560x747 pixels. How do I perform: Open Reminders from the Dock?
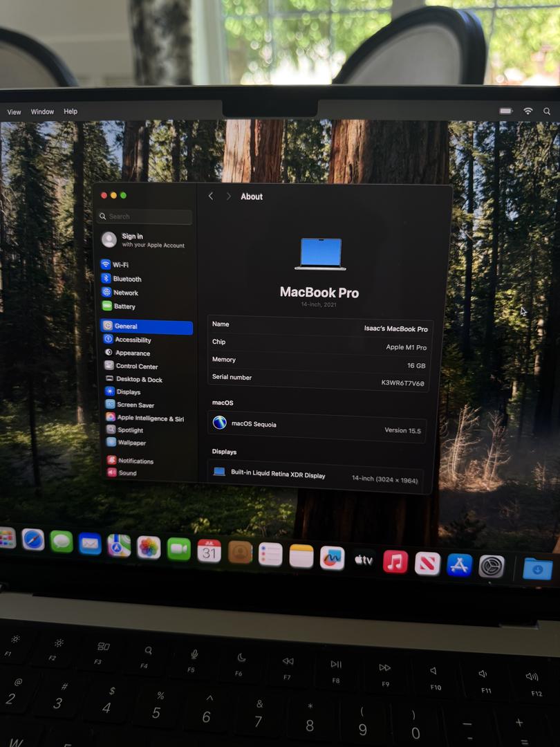point(270,555)
